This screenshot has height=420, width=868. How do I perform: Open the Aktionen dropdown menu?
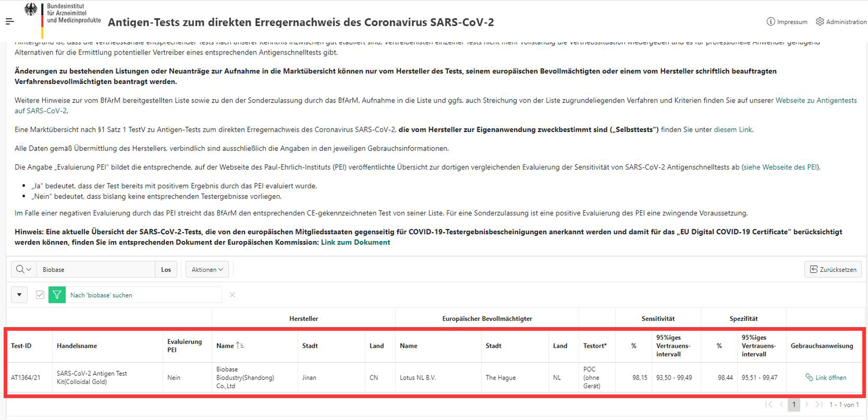click(x=207, y=269)
